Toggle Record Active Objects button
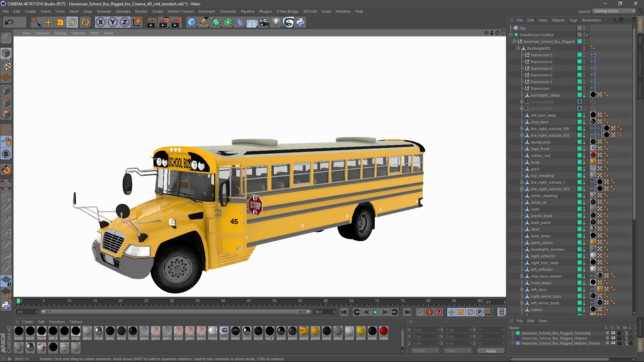Viewport: 644px width, 362px height. point(420,312)
